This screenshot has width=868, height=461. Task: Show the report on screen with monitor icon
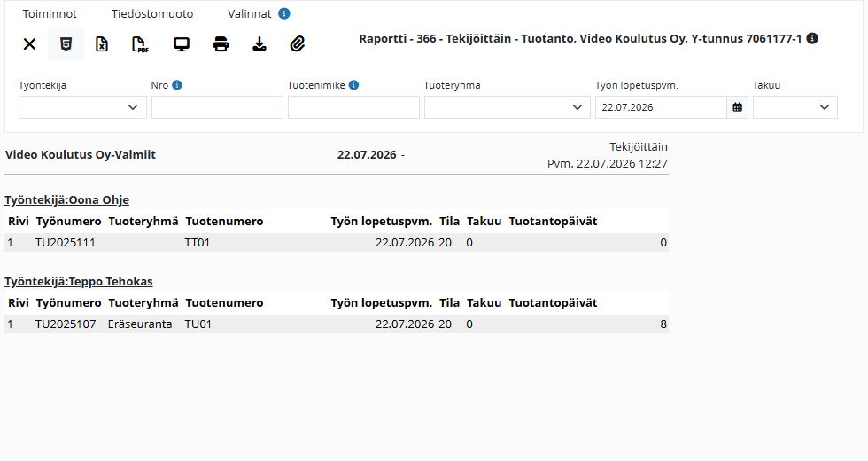click(182, 43)
